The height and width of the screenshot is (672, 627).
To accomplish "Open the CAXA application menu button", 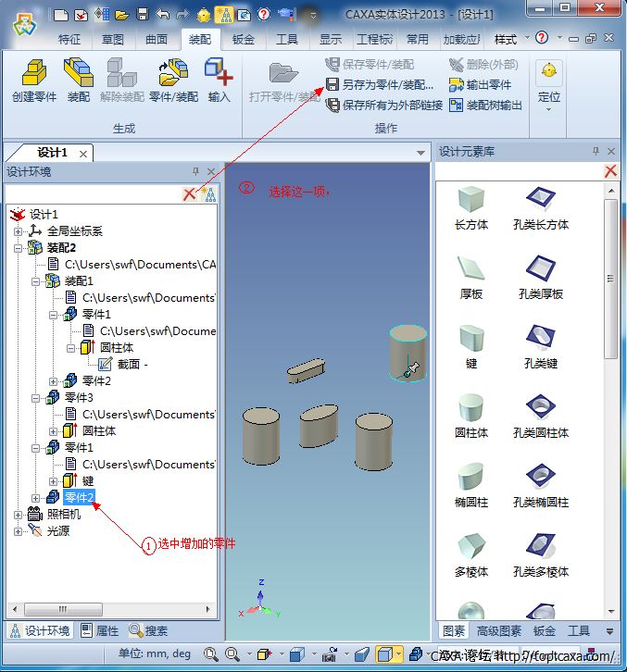I will [x=24, y=26].
